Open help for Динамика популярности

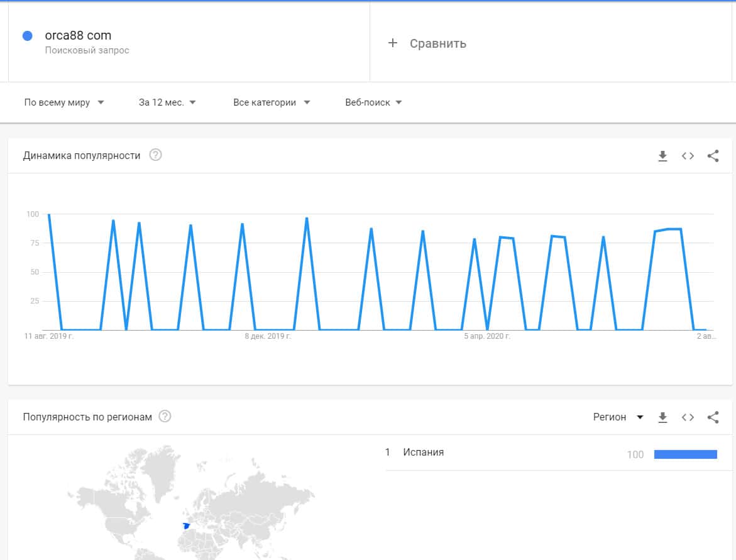point(155,155)
